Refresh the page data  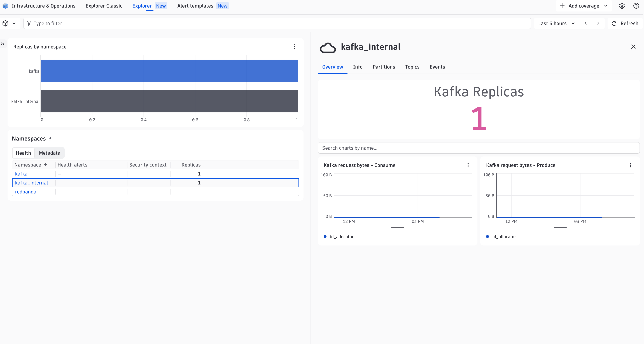[625, 23]
